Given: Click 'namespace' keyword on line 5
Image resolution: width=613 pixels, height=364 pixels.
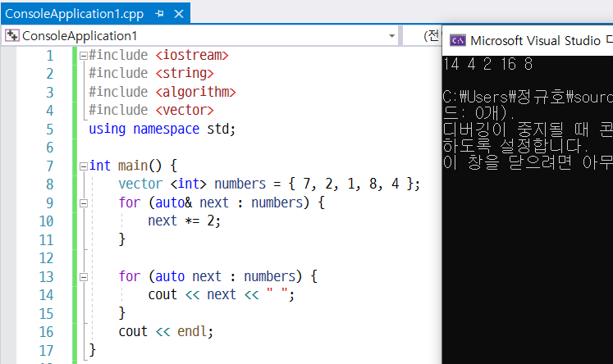Looking at the screenshot, I should (166, 129).
